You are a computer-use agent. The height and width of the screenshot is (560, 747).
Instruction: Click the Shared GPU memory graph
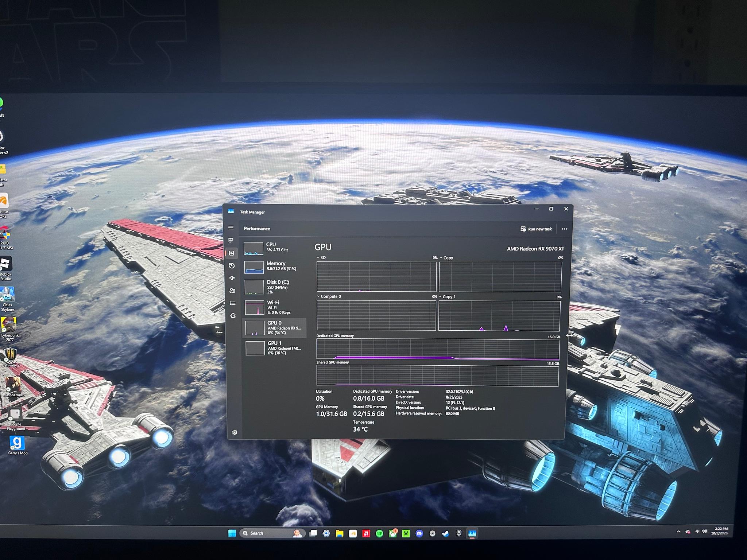pos(437,376)
